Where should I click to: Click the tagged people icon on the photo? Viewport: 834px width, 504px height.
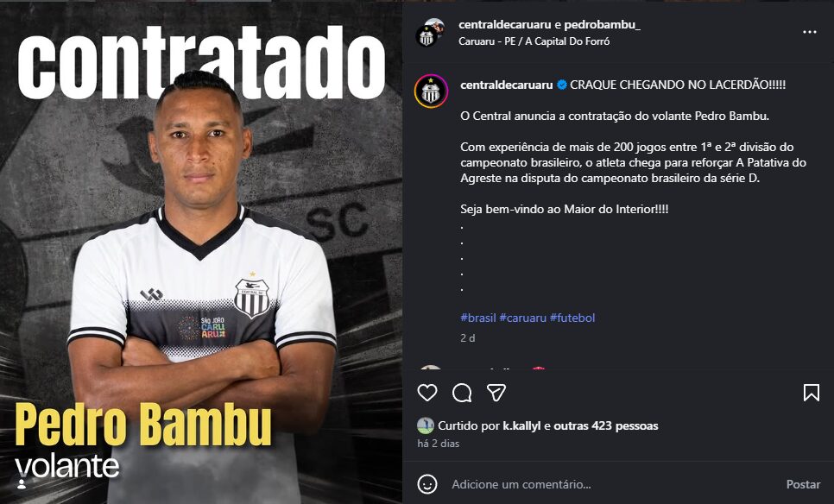[22, 483]
